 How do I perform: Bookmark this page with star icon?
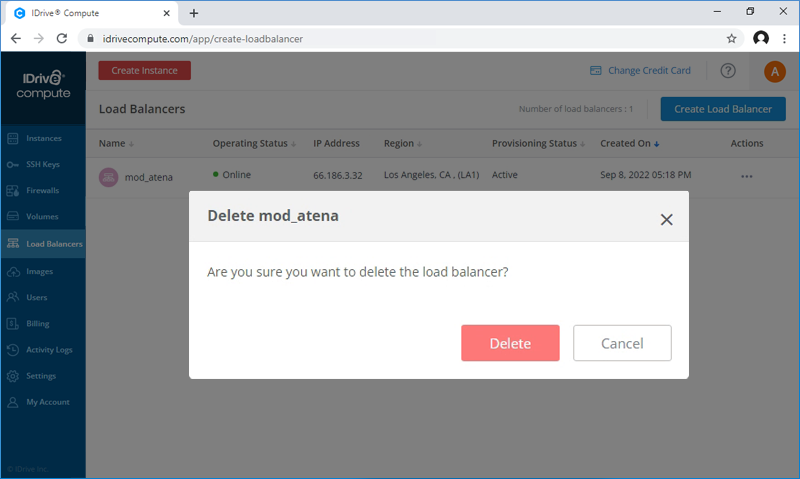[x=731, y=39]
